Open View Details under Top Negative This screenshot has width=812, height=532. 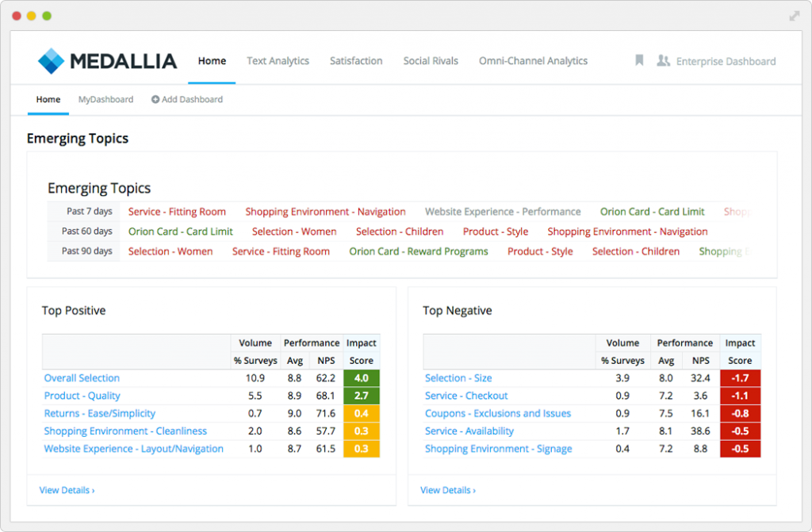point(448,490)
